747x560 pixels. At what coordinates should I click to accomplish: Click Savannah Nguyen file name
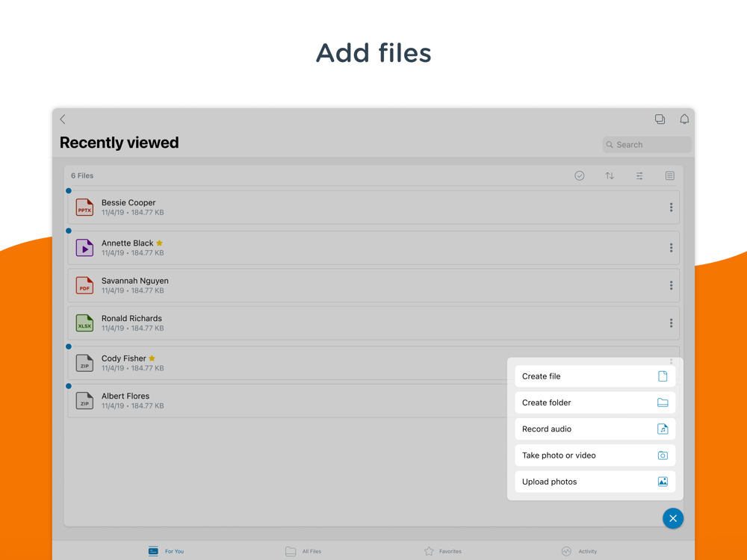[134, 281]
